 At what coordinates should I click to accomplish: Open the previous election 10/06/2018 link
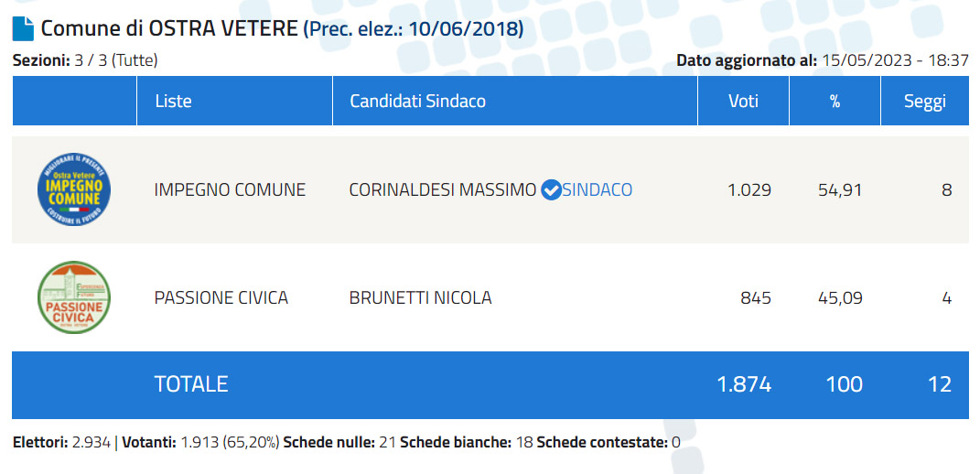click(414, 28)
